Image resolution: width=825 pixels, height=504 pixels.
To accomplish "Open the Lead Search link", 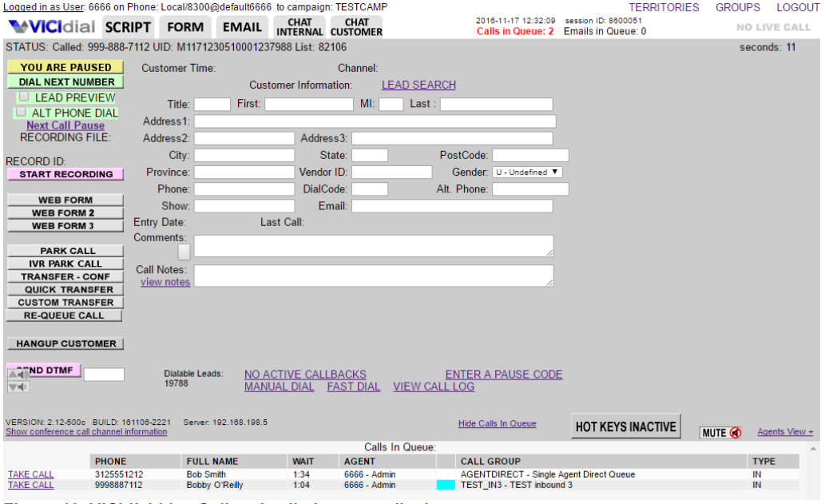I will [418, 85].
